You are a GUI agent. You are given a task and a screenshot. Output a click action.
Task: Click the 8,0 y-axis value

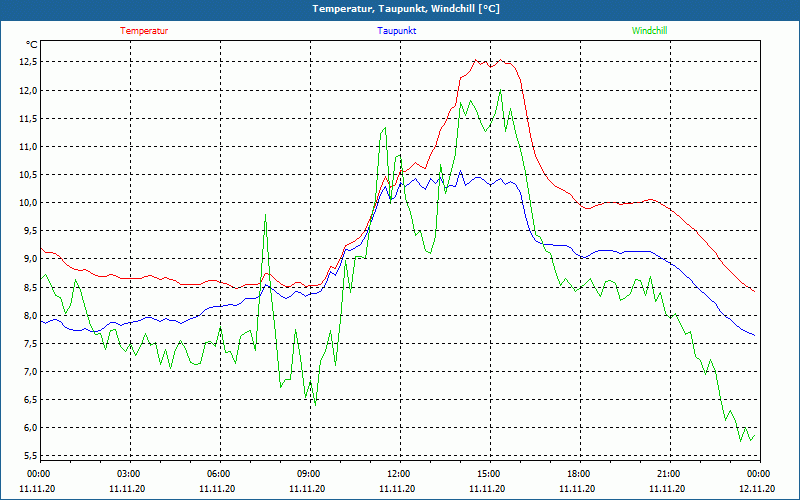(31, 315)
